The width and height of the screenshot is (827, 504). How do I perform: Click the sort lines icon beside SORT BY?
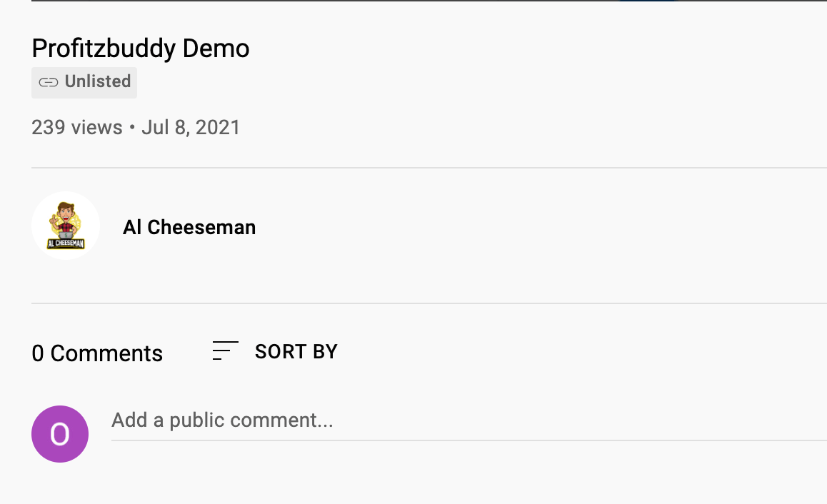225,351
